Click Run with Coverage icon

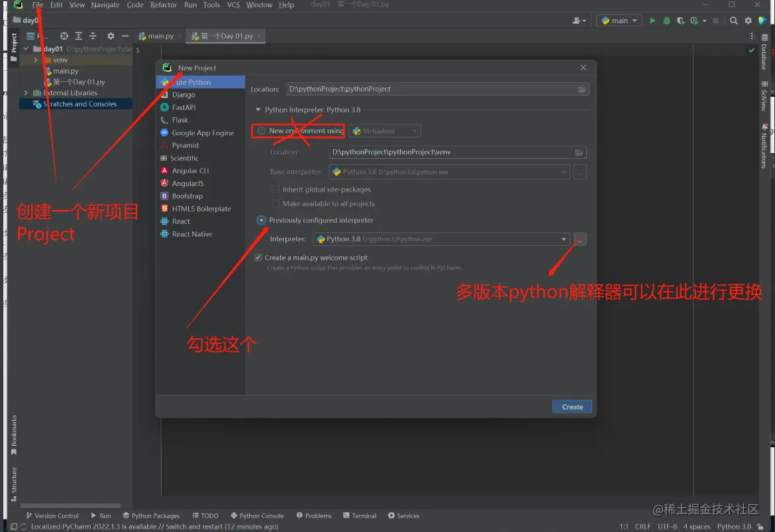click(680, 21)
